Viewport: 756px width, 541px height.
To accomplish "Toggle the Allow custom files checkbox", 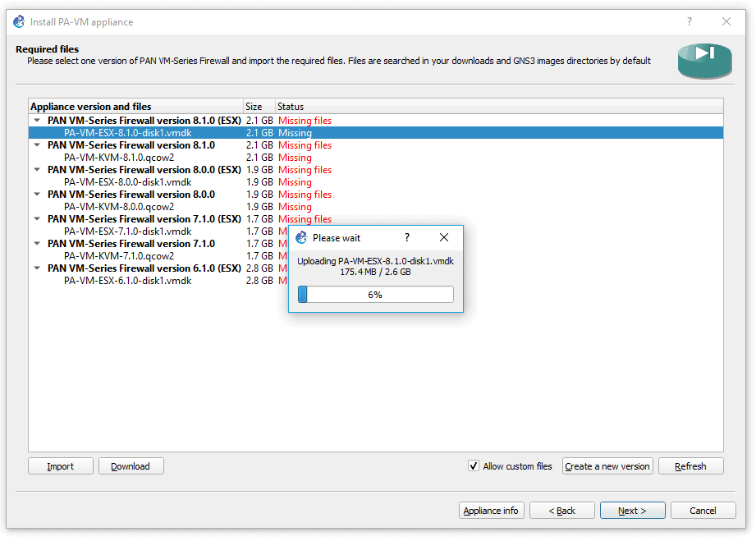I will (x=474, y=465).
